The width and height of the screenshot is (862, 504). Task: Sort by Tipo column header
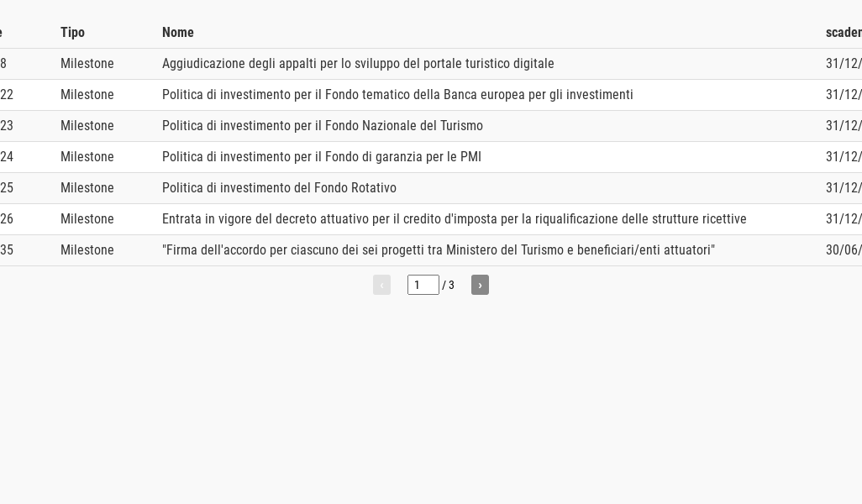72,32
